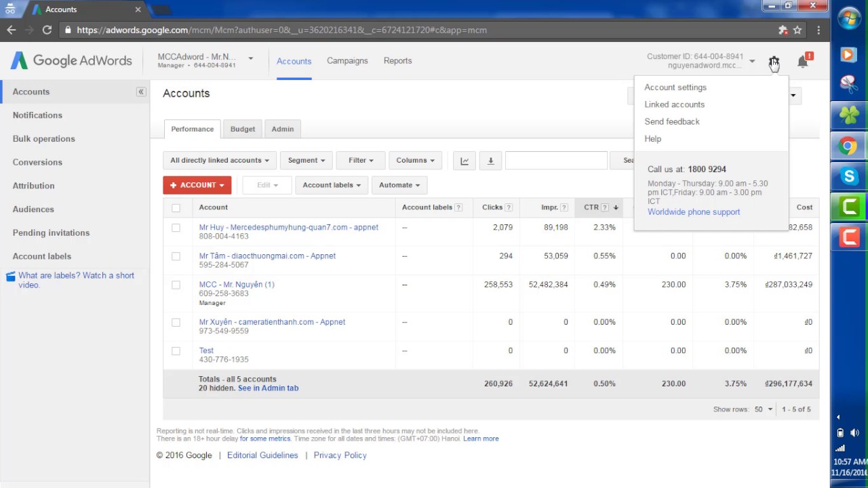The height and width of the screenshot is (488, 868).
Task: Open Chrome from the taskbar
Action: [849, 146]
